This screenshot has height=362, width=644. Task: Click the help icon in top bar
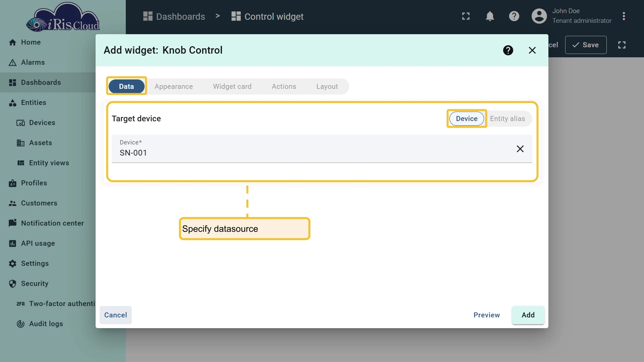point(514,16)
